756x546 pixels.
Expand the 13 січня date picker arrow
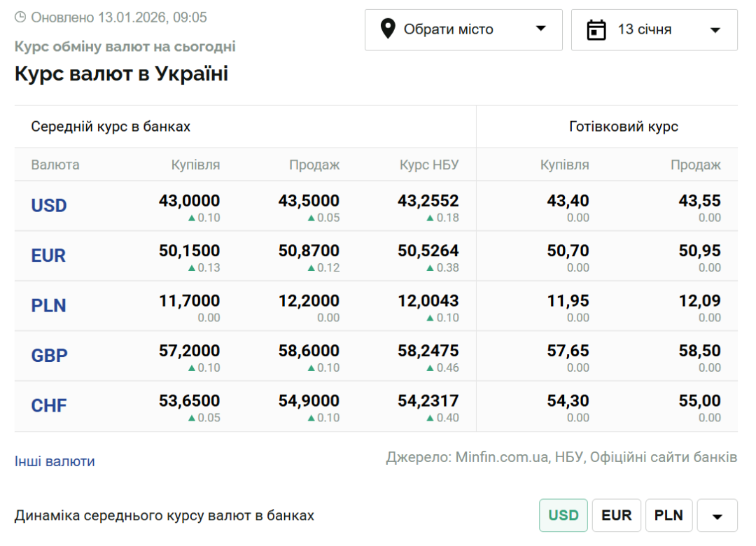pyautogui.click(x=715, y=30)
